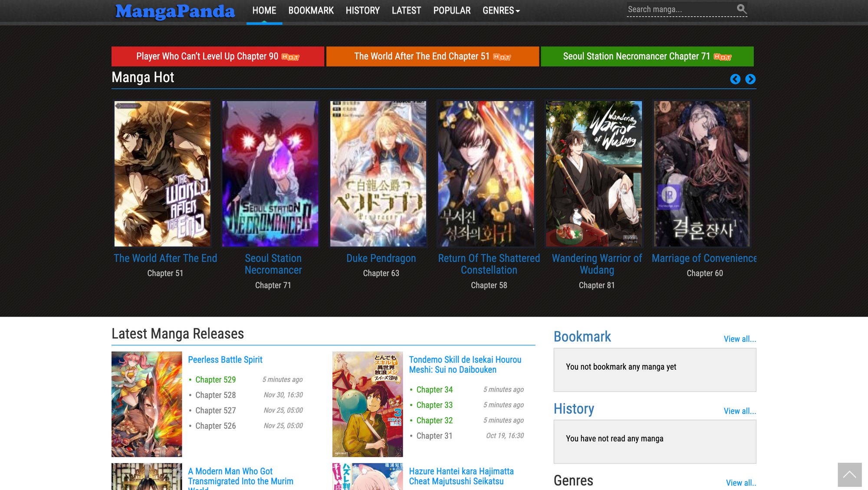The width and height of the screenshot is (868, 490).
Task: Click Peerless Battle Spirit thumbnail
Action: click(x=147, y=404)
